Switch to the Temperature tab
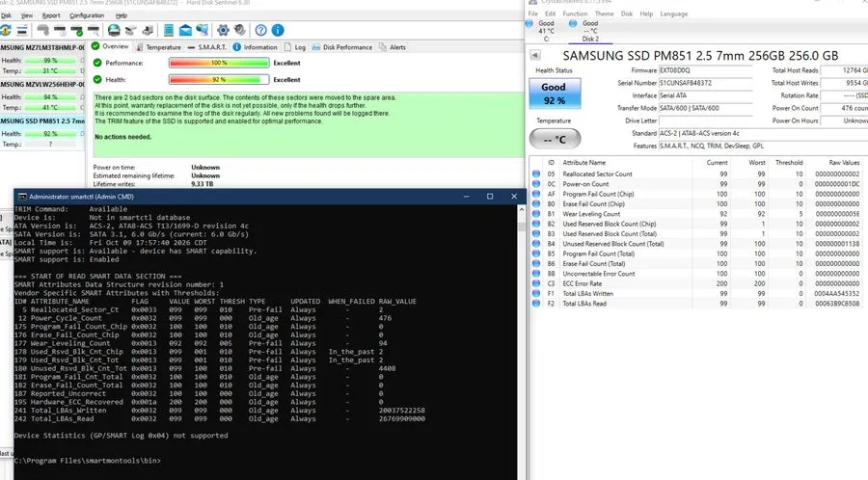This screenshot has height=480, width=868. 158,47
